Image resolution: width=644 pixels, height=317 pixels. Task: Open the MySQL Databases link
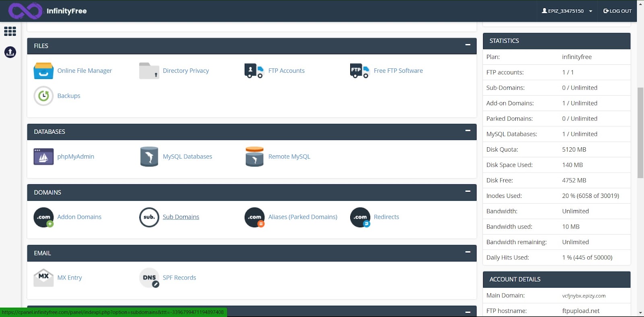(187, 157)
